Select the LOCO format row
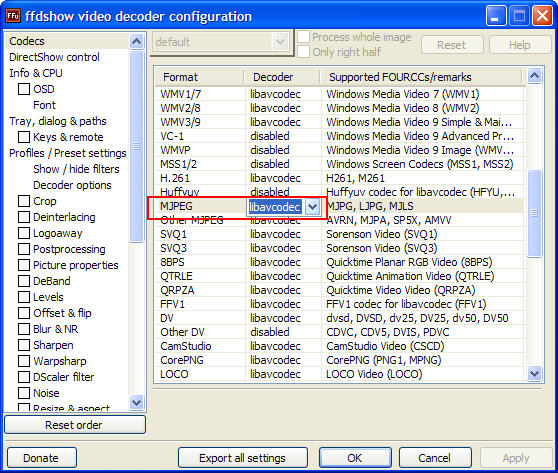Screen dimensions: 558x473 click(339, 374)
